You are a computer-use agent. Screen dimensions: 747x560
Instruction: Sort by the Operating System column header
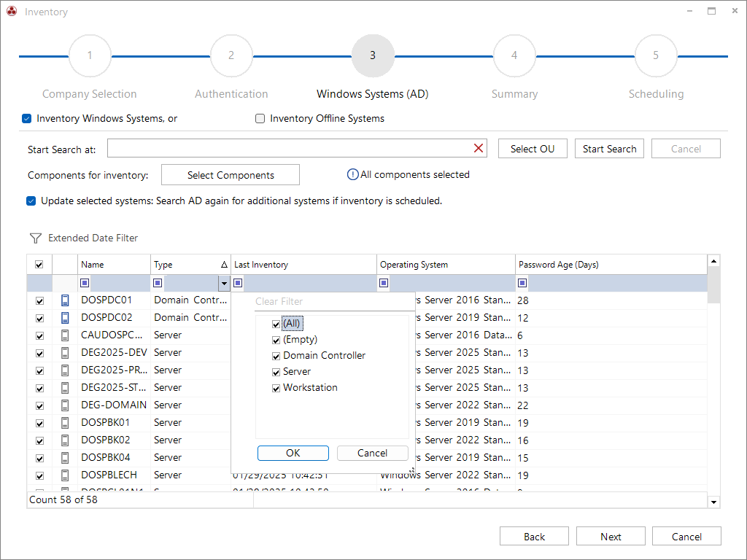tap(446, 264)
